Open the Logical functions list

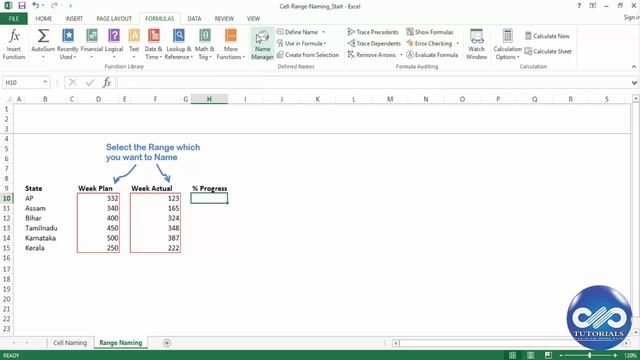(114, 44)
